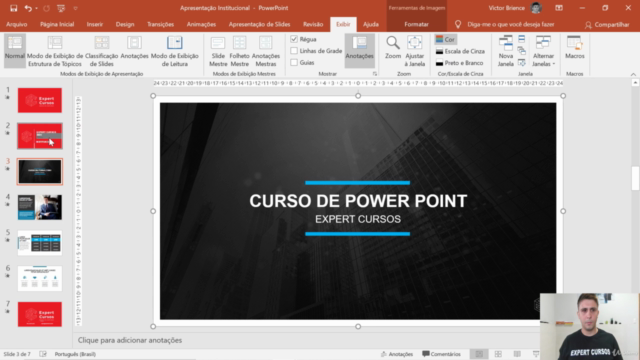The width and height of the screenshot is (640, 360).
Task: Select Normal view mode
Action: point(15,51)
